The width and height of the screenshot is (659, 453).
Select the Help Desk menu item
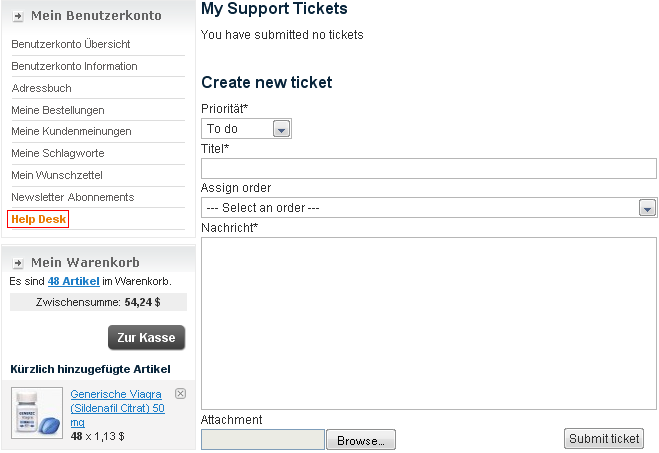tap(38, 219)
